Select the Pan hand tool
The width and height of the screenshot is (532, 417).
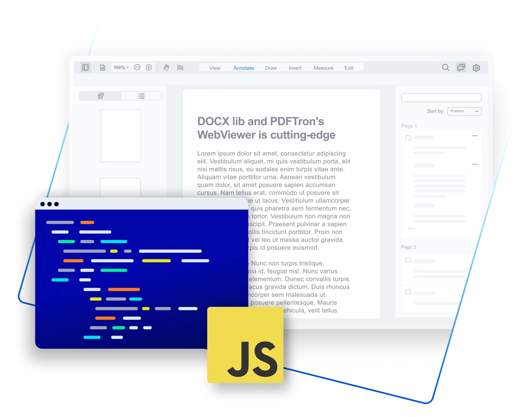pyautogui.click(x=166, y=67)
